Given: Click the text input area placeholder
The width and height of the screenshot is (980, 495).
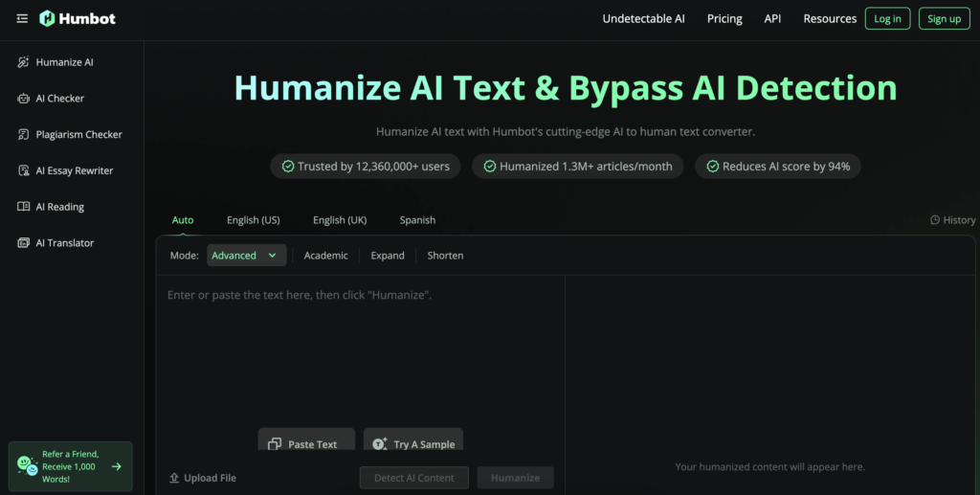Looking at the screenshot, I should coord(300,295).
